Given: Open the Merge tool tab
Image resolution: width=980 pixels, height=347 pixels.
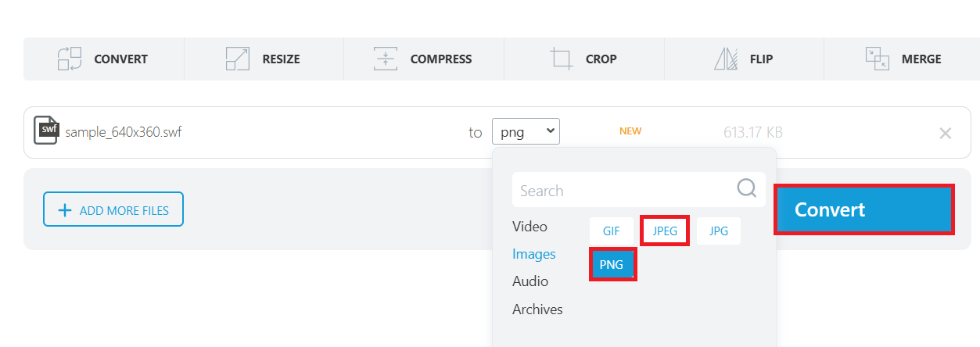Looking at the screenshot, I should pos(902,59).
